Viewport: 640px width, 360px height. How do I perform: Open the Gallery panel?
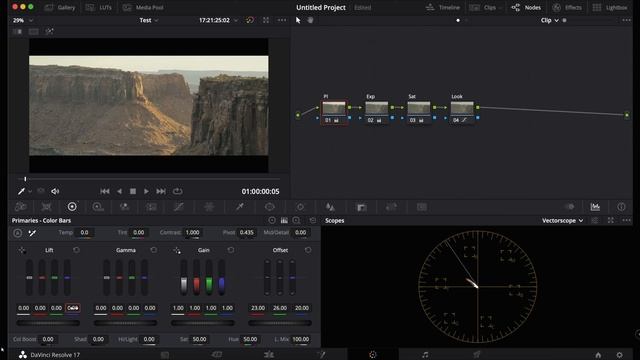click(60, 7)
